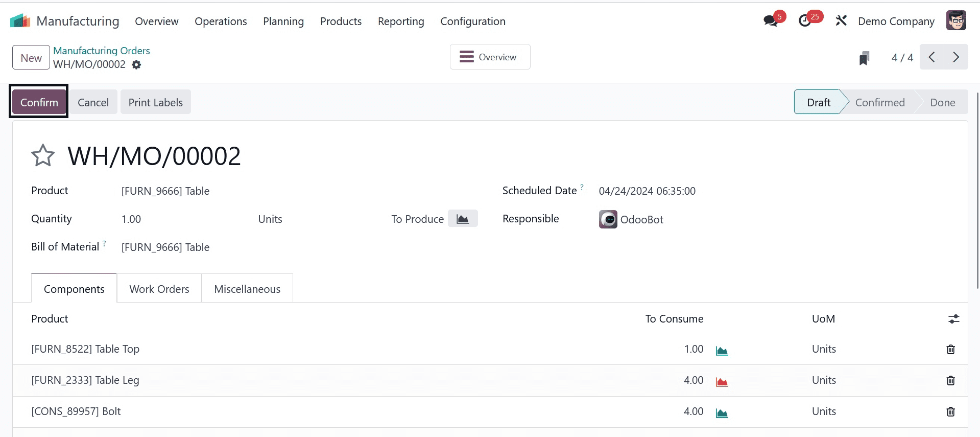This screenshot has height=437, width=980.
Task: Open forecast chart next to To Produce
Action: (463, 219)
